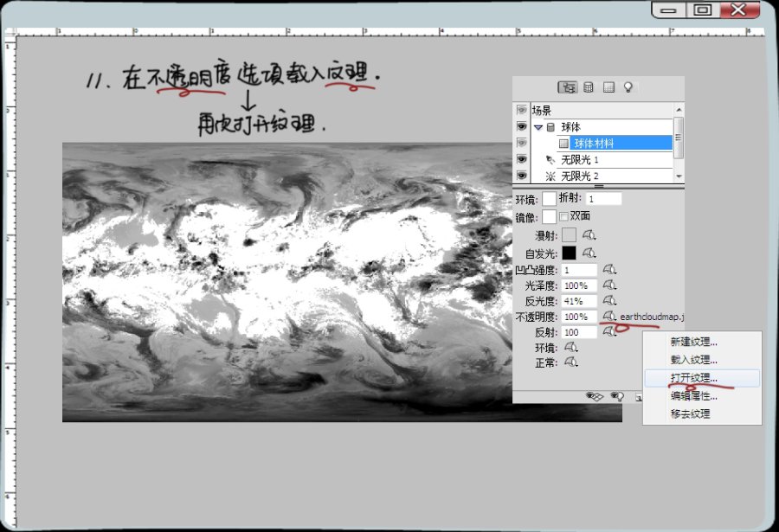Hide the 球体 mesh via eye icon
This screenshot has width=779, height=532.
(522, 126)
